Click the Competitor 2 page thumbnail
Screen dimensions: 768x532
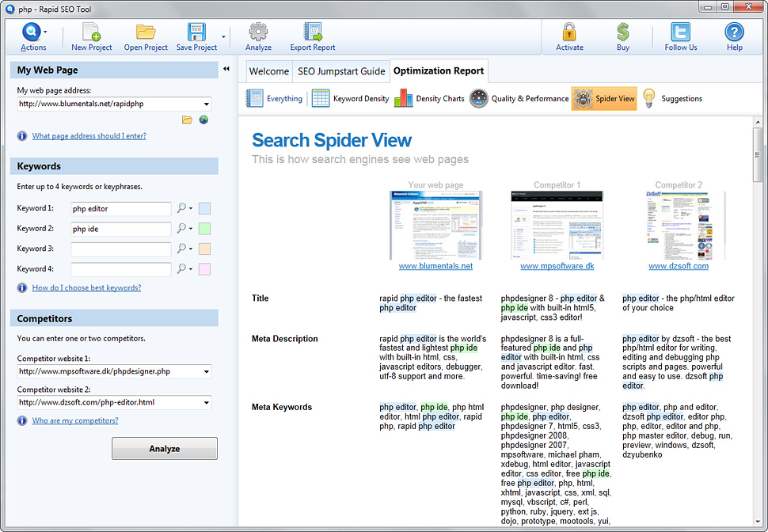[x=679, y=226]
